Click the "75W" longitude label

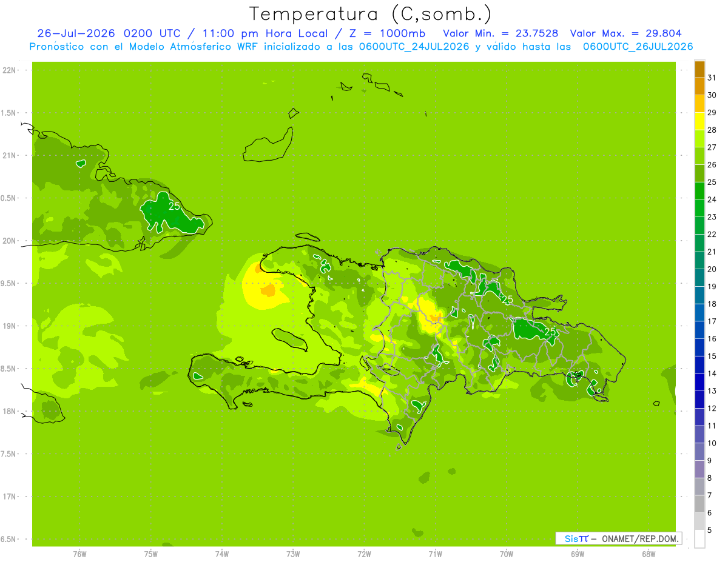click(150, 554)
